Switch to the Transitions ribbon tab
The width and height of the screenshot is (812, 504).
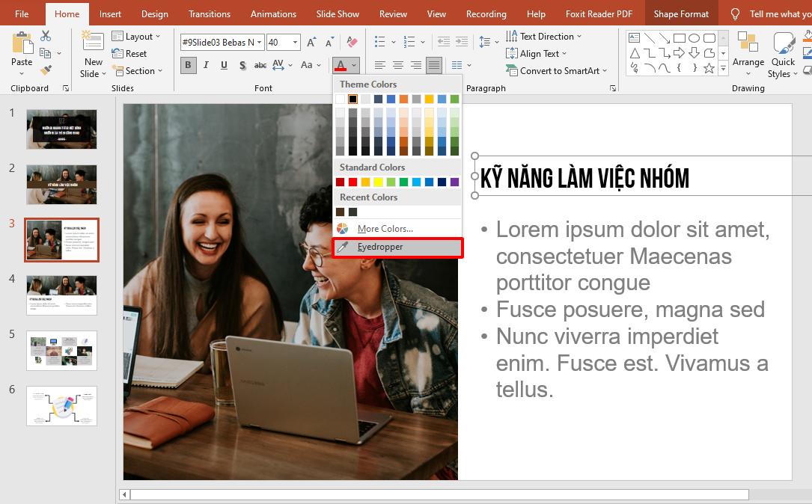[x=209, y=13]
